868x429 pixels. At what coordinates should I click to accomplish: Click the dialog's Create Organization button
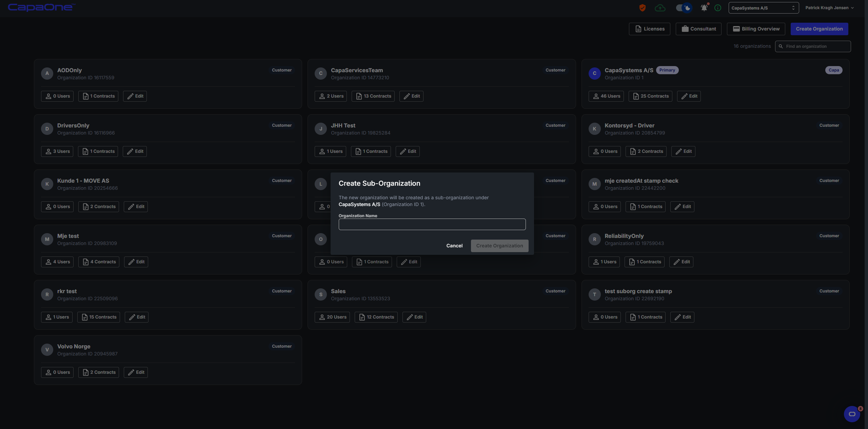tap(499, 246)
